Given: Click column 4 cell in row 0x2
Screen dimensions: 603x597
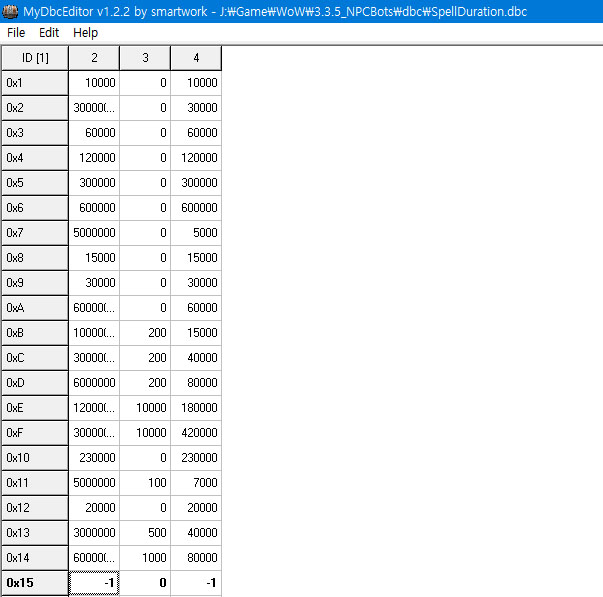Looking at the screenshot, I should click(x=196, y=108).
